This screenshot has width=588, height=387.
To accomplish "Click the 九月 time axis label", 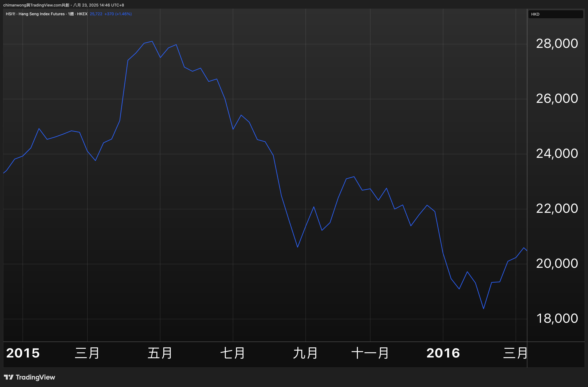I will pyautogui.click(x=305, y=353).
